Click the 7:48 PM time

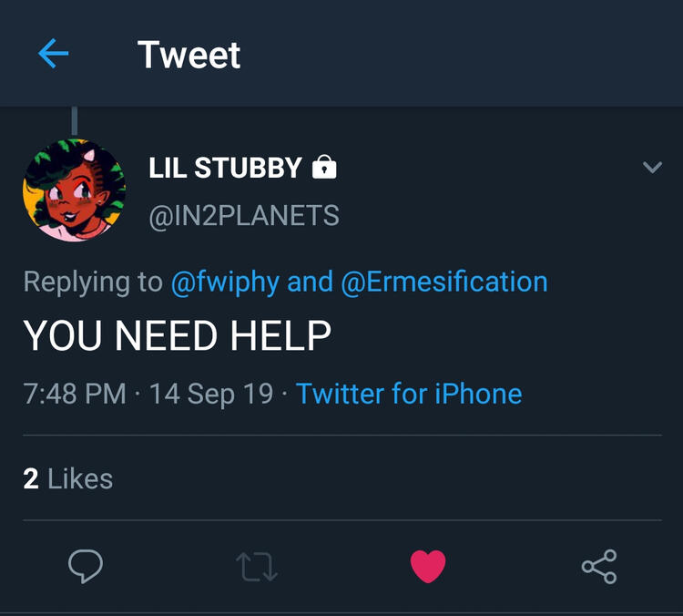coord(75,394)
